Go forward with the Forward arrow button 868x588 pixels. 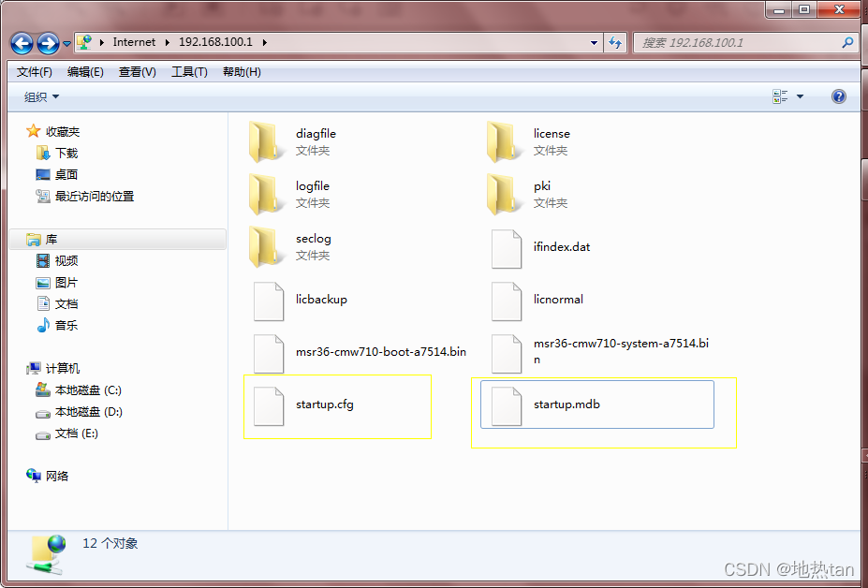point(48,43)
